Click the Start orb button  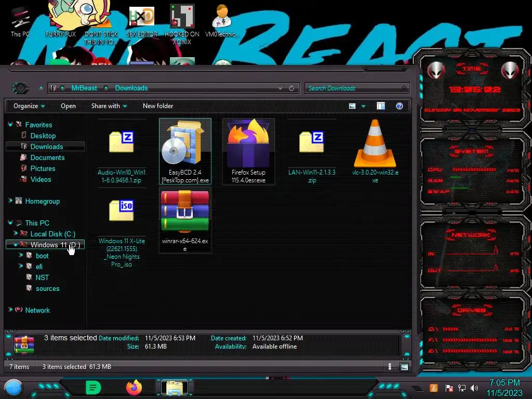[14, 388]
